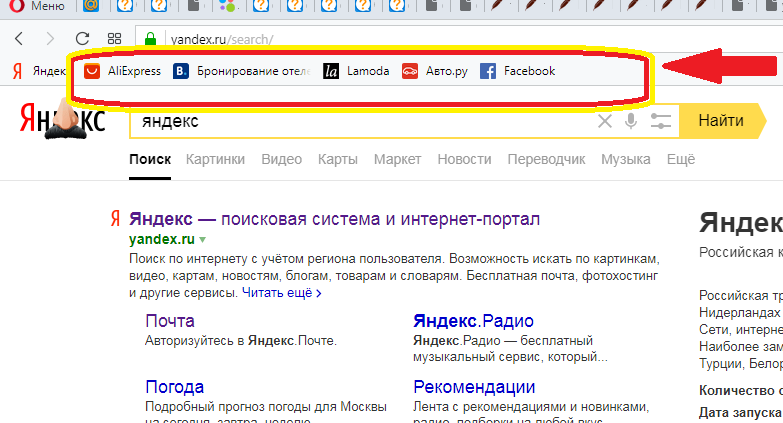Screen dimensions: 783x423
Task: Focus the yandex.ru/search address bar
Action: pyautogui.click(x=459, y=39)
